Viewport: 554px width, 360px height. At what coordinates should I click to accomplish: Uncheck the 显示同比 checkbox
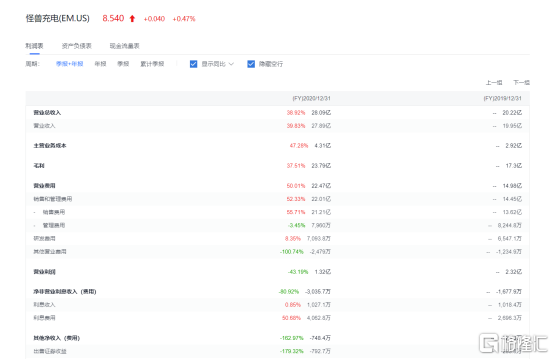(x=193, y=64)
